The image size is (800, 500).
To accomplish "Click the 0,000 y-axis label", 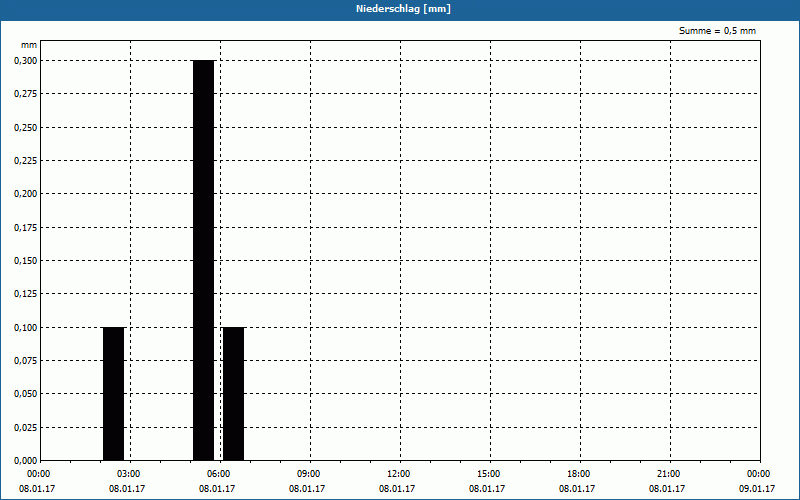I will pyautogui.click(x=26, y=461).
